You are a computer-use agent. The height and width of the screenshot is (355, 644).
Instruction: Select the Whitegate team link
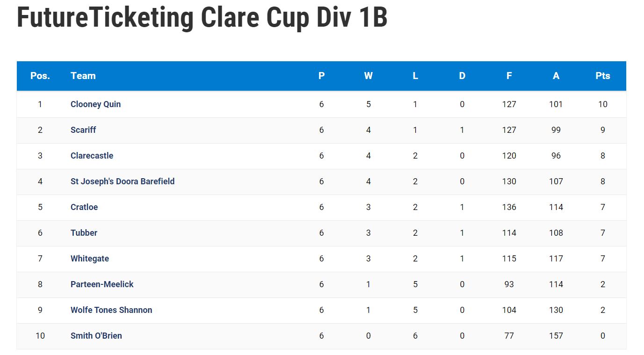coord(90,259)
